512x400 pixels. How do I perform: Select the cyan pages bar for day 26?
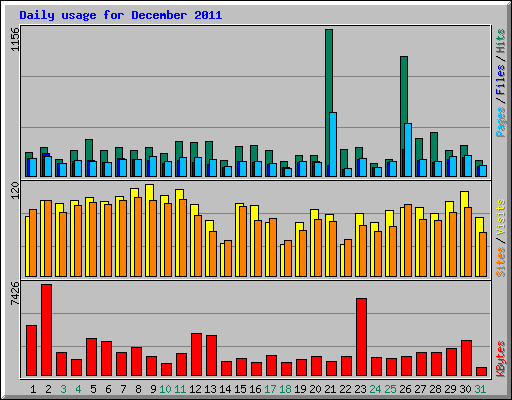click(408, 150)
